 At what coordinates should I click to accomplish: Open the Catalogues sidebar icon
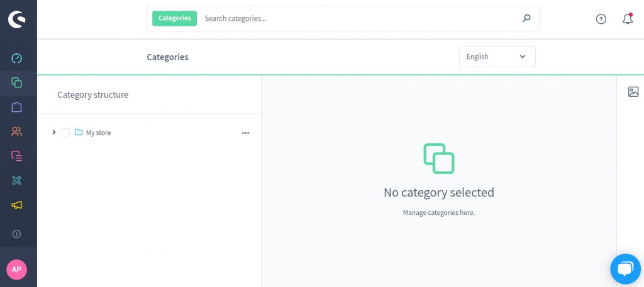pos(16,82)
